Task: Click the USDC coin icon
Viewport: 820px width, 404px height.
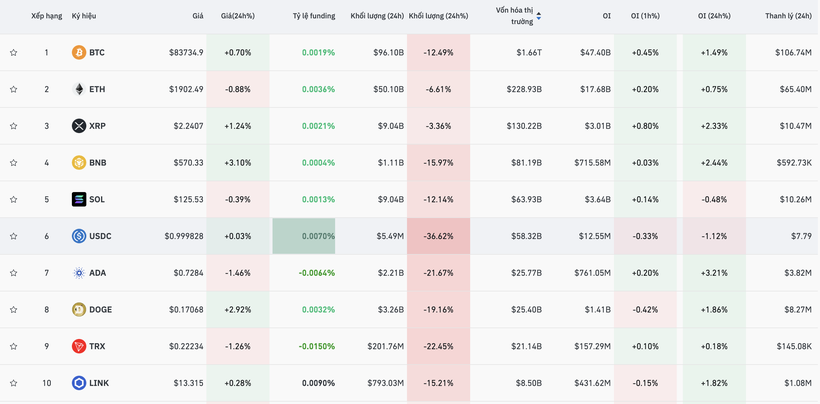Action: pos(79,236)
